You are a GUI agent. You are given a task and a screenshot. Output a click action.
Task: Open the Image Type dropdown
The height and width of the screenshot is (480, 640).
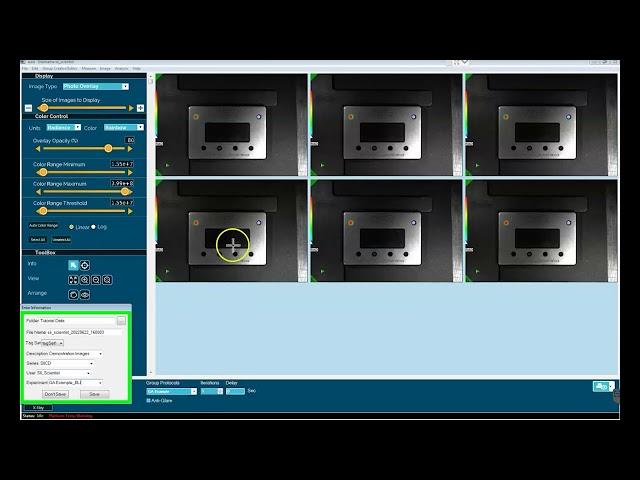coord(96,87)
